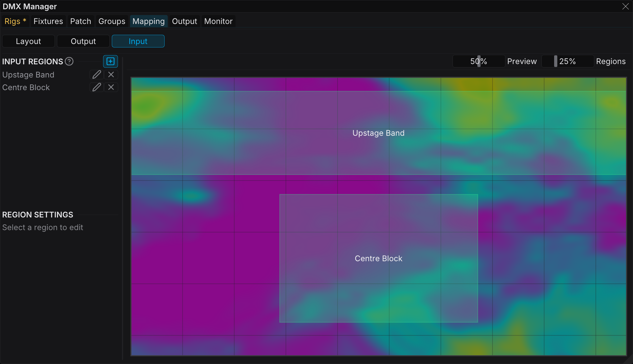Adjust the Preview opacity slider

[x=479, y=61]
